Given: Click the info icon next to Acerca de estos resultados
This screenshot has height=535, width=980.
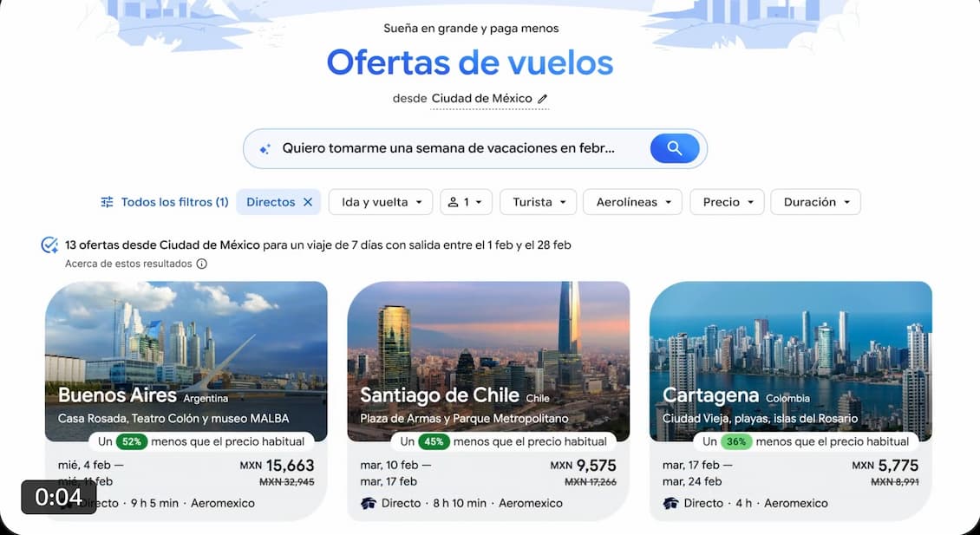Looking at the screenshot, I should (x=202, y=264).
